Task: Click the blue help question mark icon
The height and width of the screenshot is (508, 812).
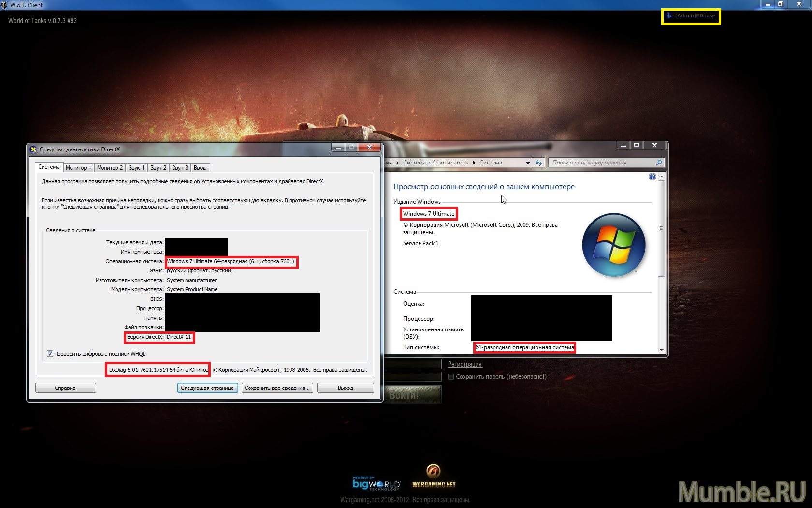Action: tap(652, 177)
